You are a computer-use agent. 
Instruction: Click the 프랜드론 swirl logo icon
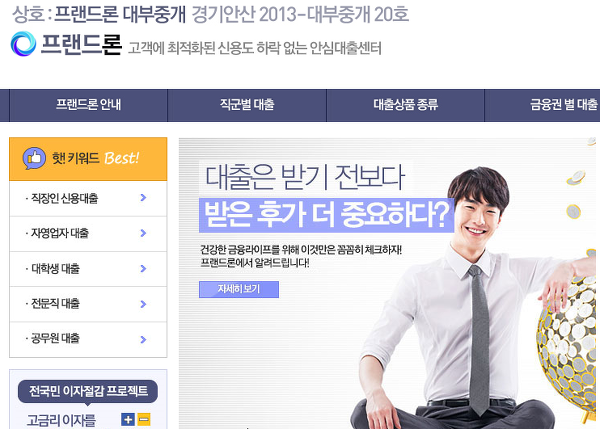(x=23, y=44)
